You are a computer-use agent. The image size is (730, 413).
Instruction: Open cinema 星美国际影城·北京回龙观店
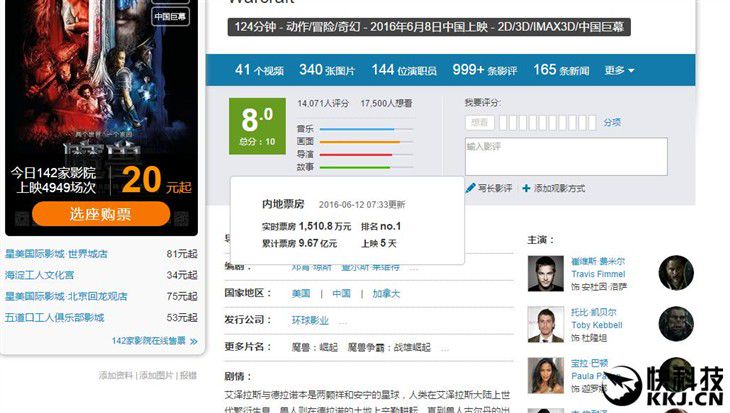click(66, 296)
